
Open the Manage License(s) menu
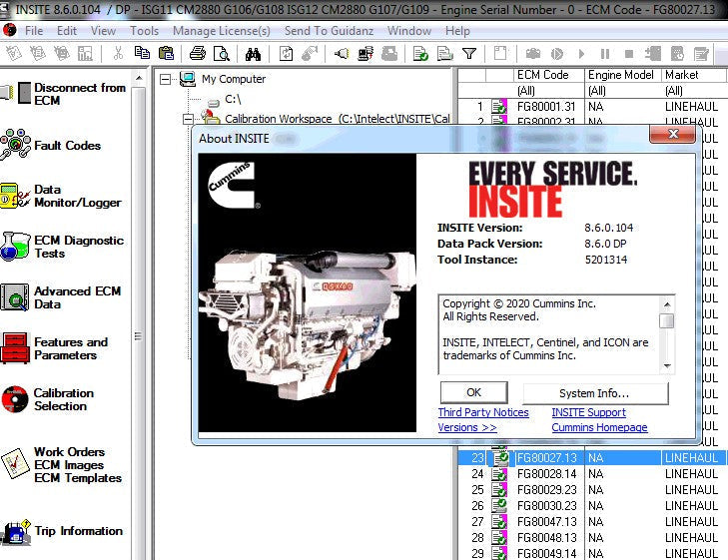[x=222, y=31]
